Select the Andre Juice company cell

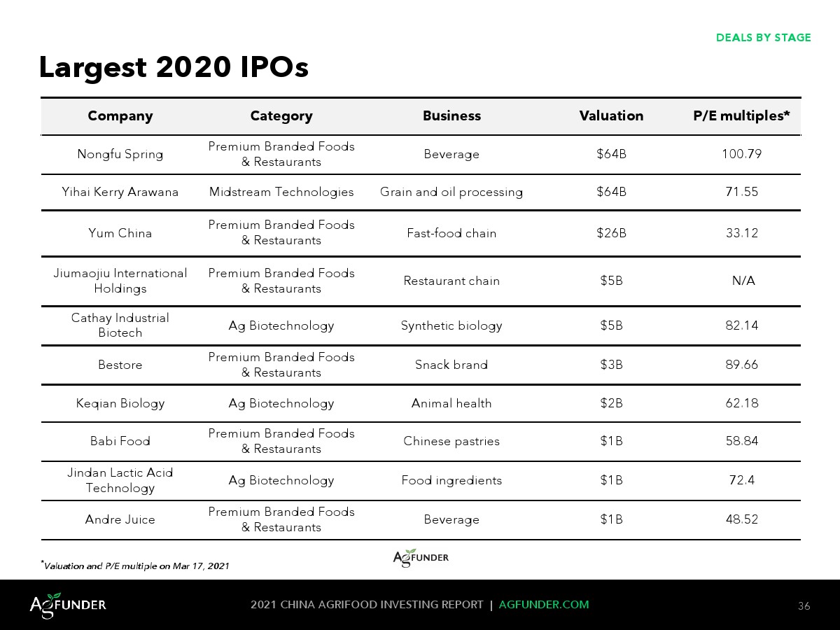[x=120, y=519]
